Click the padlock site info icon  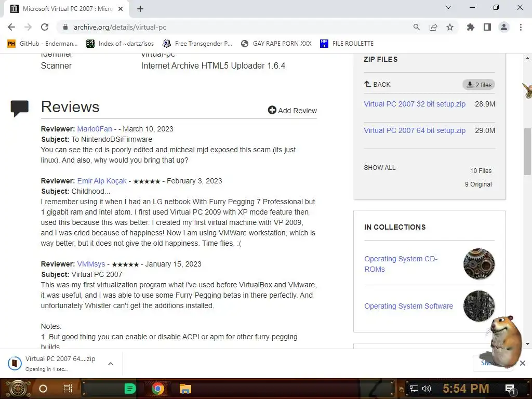pyautogui.click(x=65, y=27)
